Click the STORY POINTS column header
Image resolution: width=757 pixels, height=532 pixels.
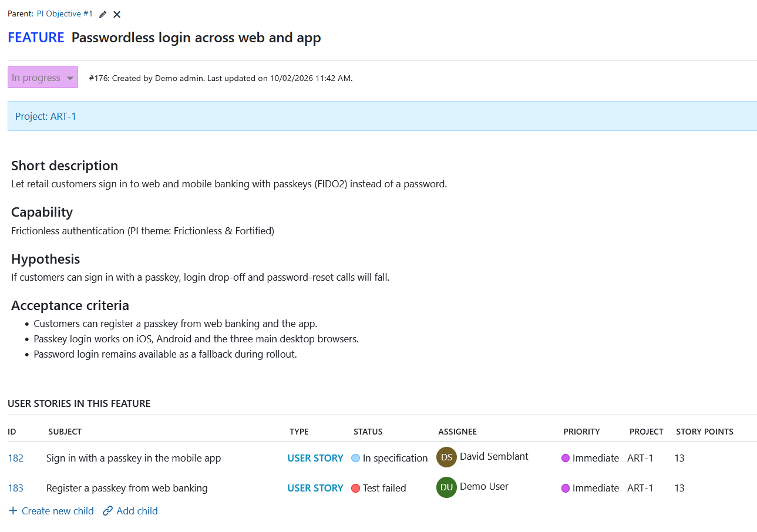pyautogui.click(x=705, y=432)
